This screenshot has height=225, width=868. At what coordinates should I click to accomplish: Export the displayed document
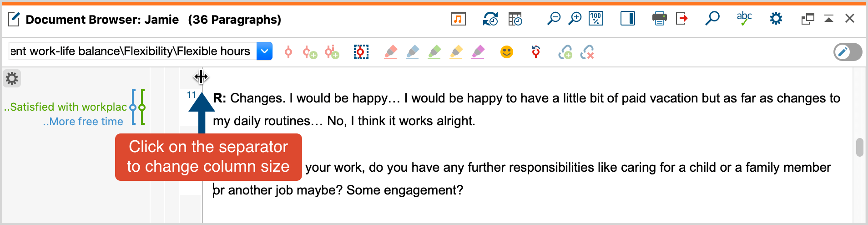(681, 19)
